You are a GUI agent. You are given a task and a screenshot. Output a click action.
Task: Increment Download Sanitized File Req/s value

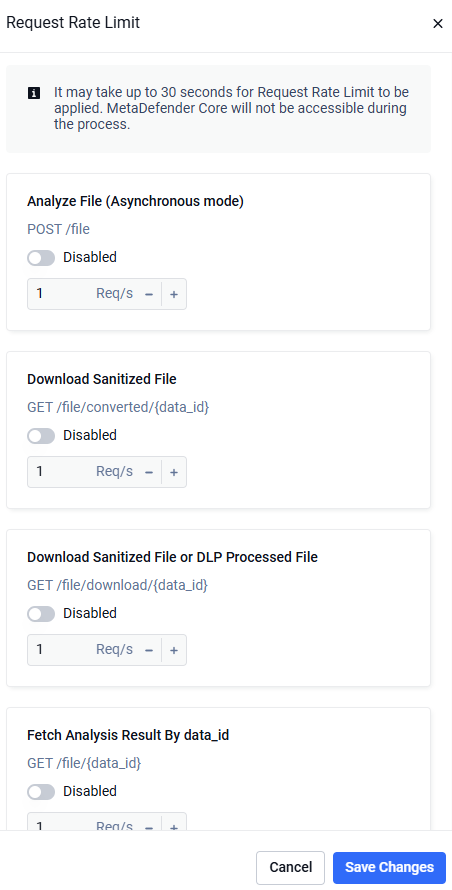click(174, 472)
